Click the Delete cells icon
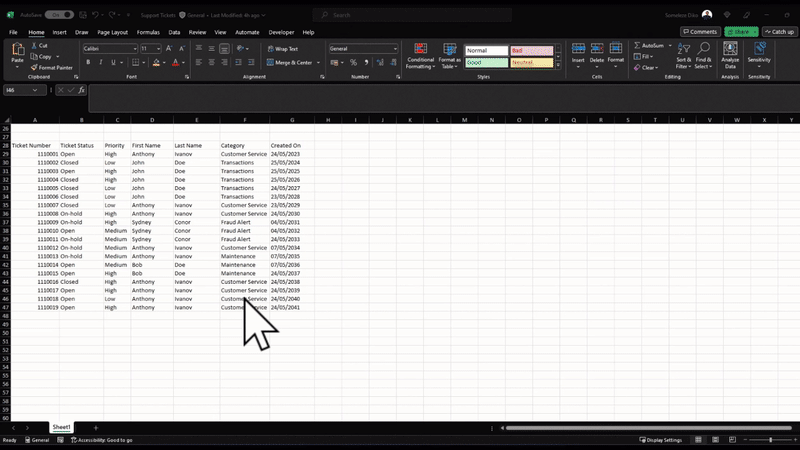This screenshot has height=450, width=800. (x=597, y=48)
